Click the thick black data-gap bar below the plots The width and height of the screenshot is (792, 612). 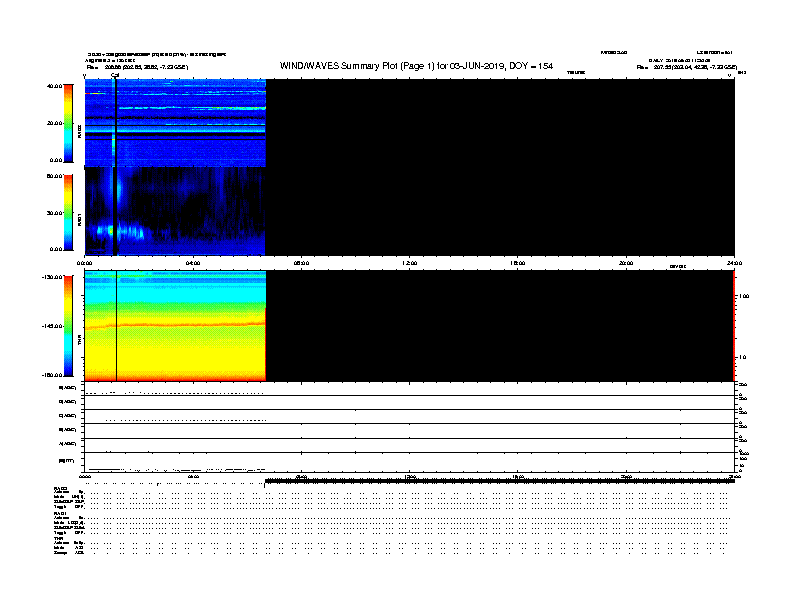click(500, 481)
